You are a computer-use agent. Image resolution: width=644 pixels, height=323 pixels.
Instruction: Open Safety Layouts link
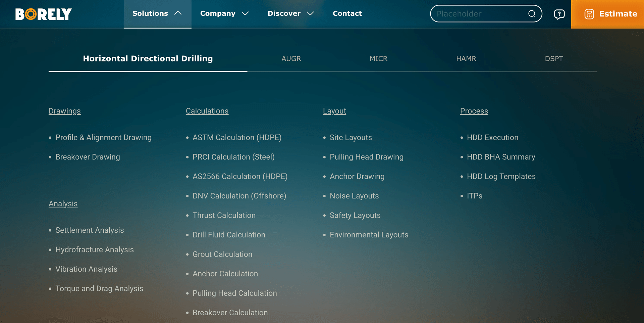tap(355, 216)
